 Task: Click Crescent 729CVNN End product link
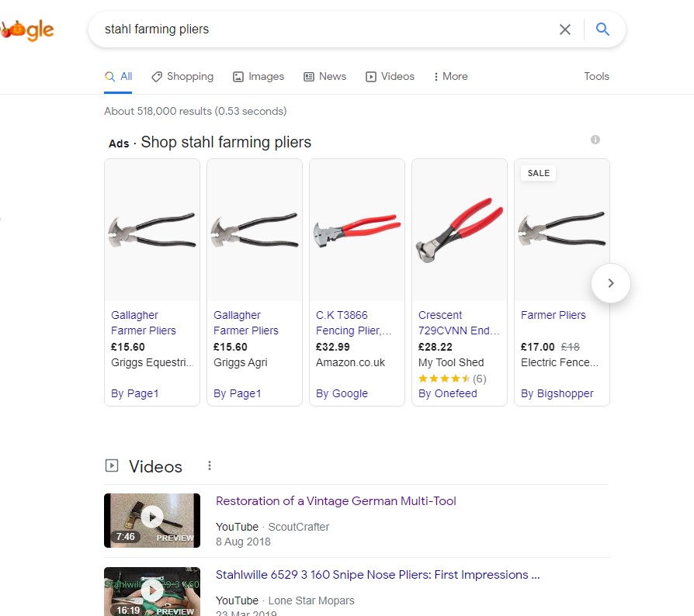[x=458, y=323]
